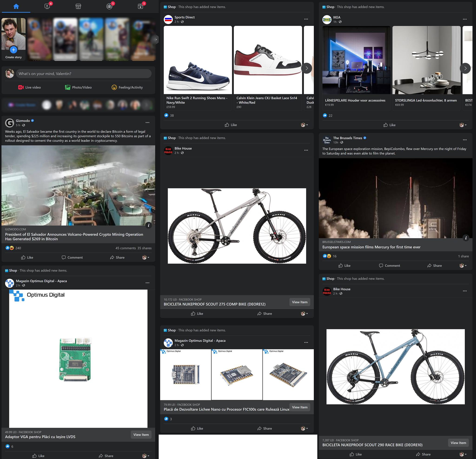Show link info icon on Gizmodo article image
Screen dimensions: 476x459
click(x=149, y=225)
